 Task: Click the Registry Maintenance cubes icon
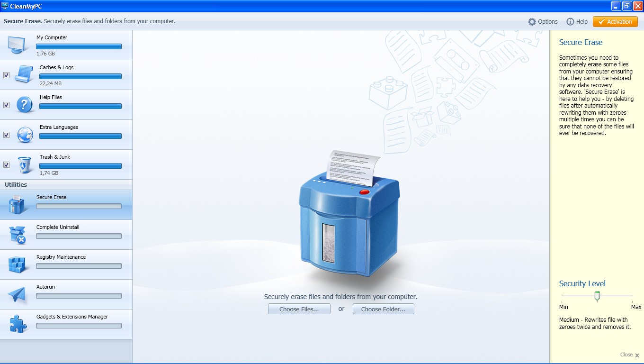(x=17, y=264)
